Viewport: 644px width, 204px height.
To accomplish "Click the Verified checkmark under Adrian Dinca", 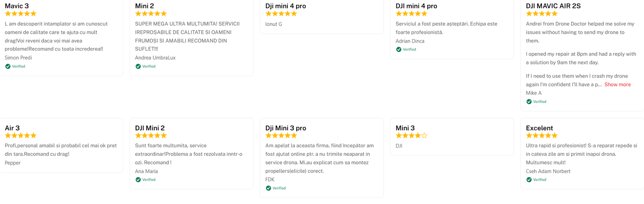I will coord(398,49).
